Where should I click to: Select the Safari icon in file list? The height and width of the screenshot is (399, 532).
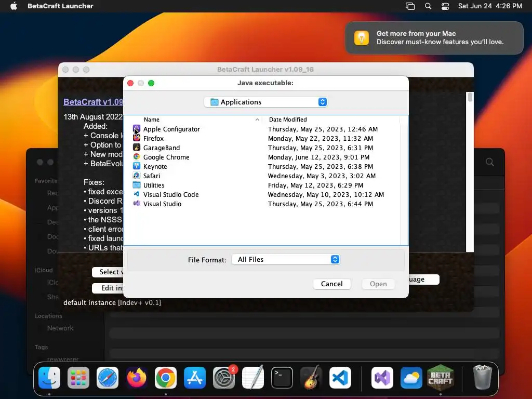coord(137,176)
